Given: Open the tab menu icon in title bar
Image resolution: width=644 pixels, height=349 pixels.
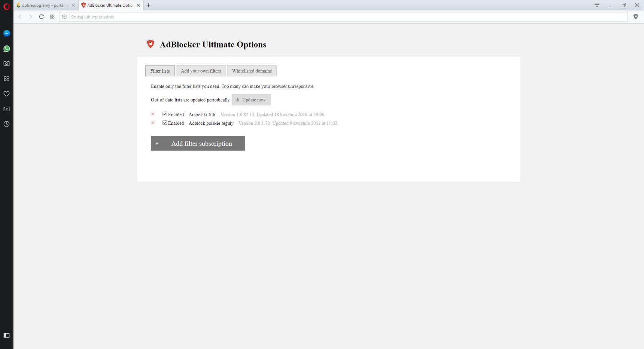Looking at the screenshot, I should 597,5.
